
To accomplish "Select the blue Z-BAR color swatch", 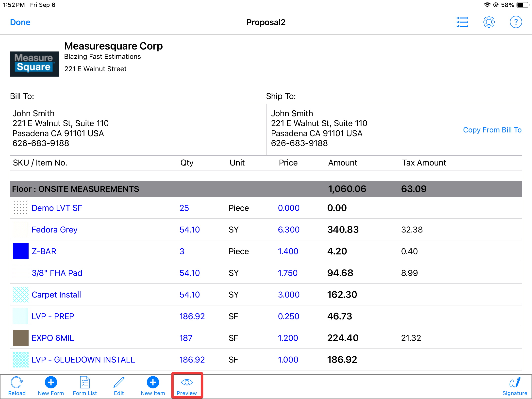I will click(x=21, y=251).
